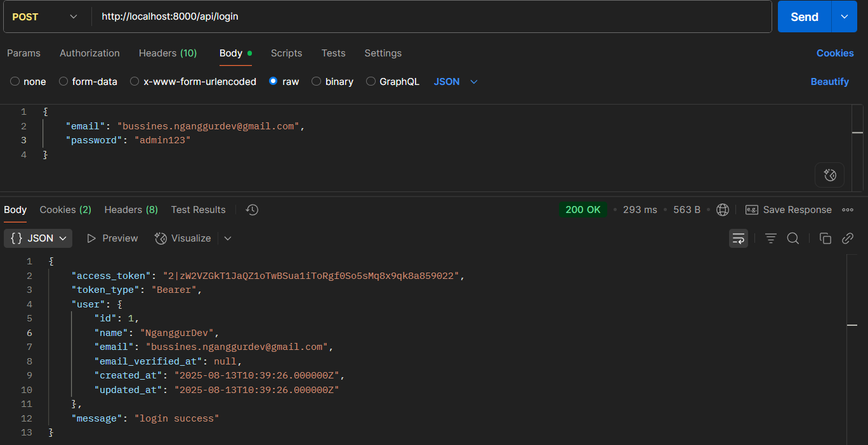868x445 pixels.
Task: Copy link to response icon
Action: tap(847, 238)
